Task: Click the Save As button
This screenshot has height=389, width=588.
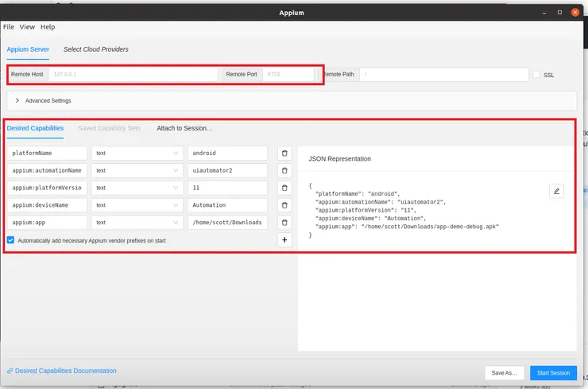Action: click(505, 372)
